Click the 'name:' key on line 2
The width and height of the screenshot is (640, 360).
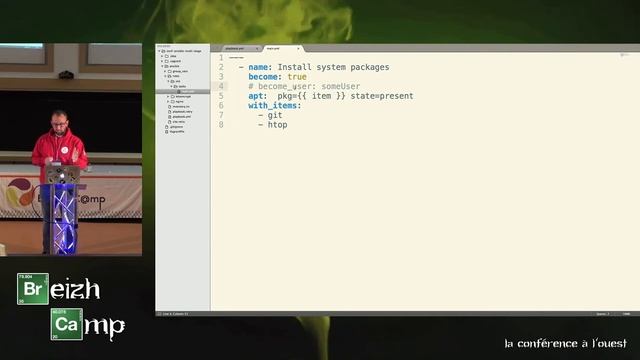click(x=260, y=67)
